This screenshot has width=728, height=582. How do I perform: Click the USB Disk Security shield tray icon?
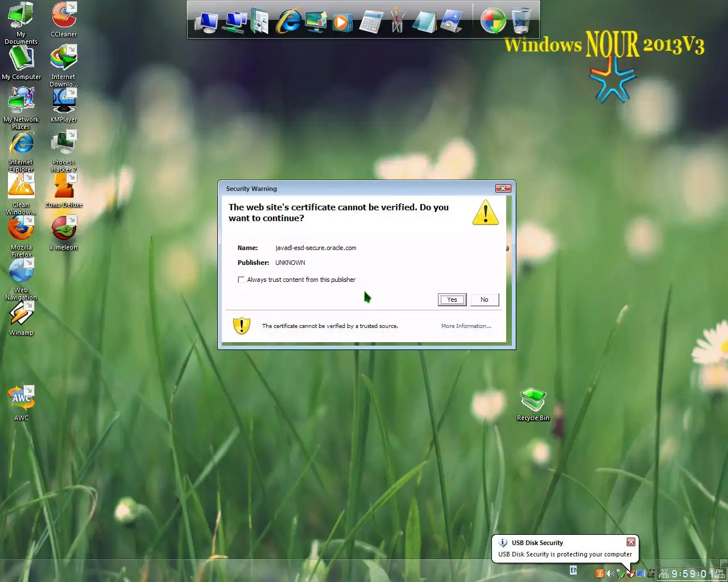(x=631, y=573)
